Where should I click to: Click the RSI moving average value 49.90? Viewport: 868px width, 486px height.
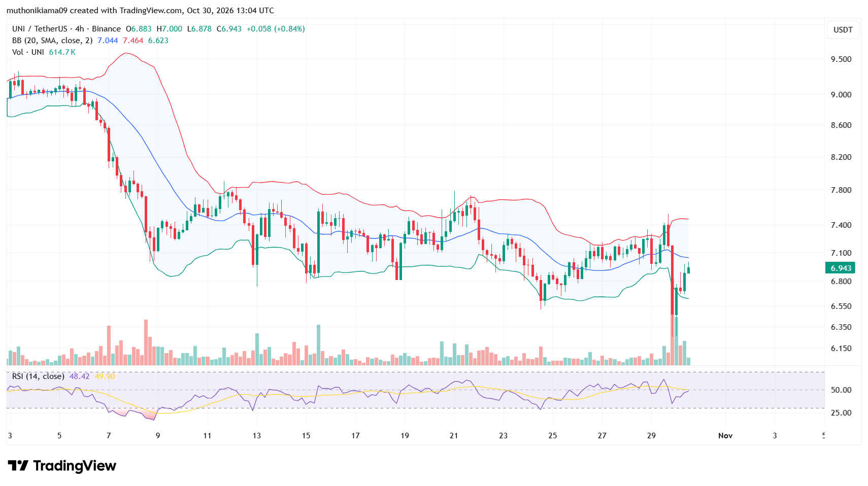pyautogui.click(x=105, y=376)
